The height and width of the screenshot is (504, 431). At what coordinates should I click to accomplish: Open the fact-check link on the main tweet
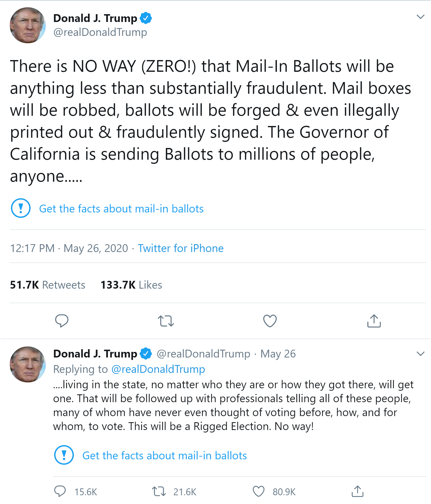pyautogui.click(x=121, y=209)
